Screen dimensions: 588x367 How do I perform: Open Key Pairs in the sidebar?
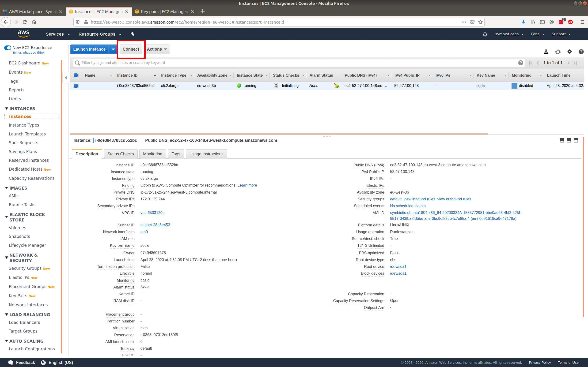[x=18, y=296]
